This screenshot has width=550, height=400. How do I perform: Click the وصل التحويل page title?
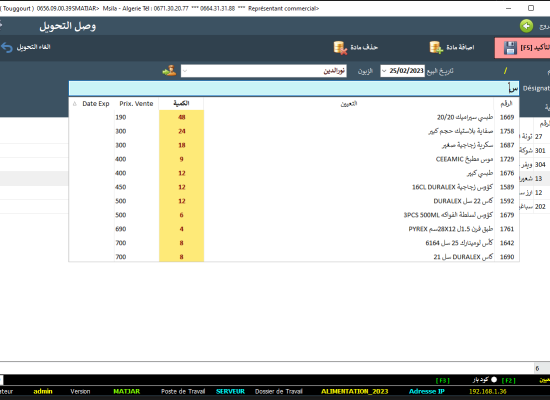pyautogui.click(x=67, y=26)
